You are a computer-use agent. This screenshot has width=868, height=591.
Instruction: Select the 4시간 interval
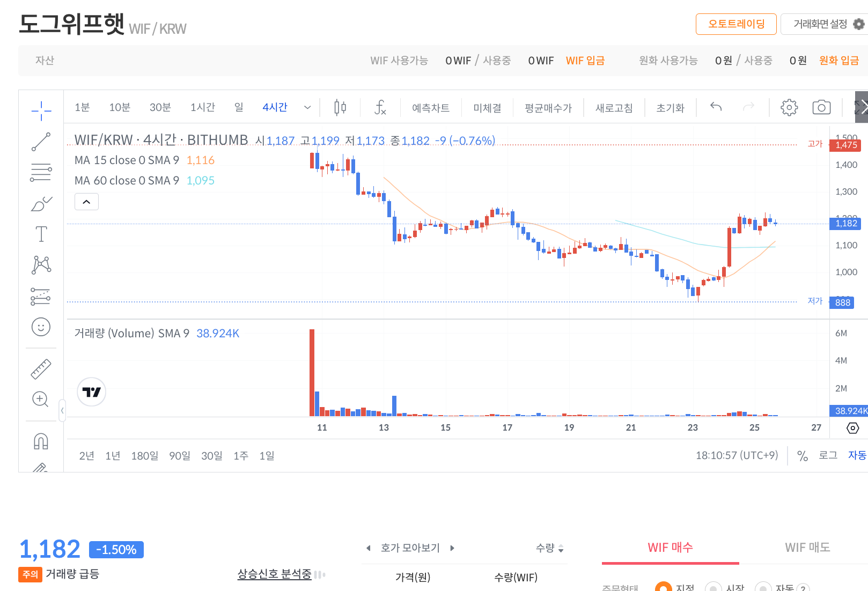click(x=275, y=107)
